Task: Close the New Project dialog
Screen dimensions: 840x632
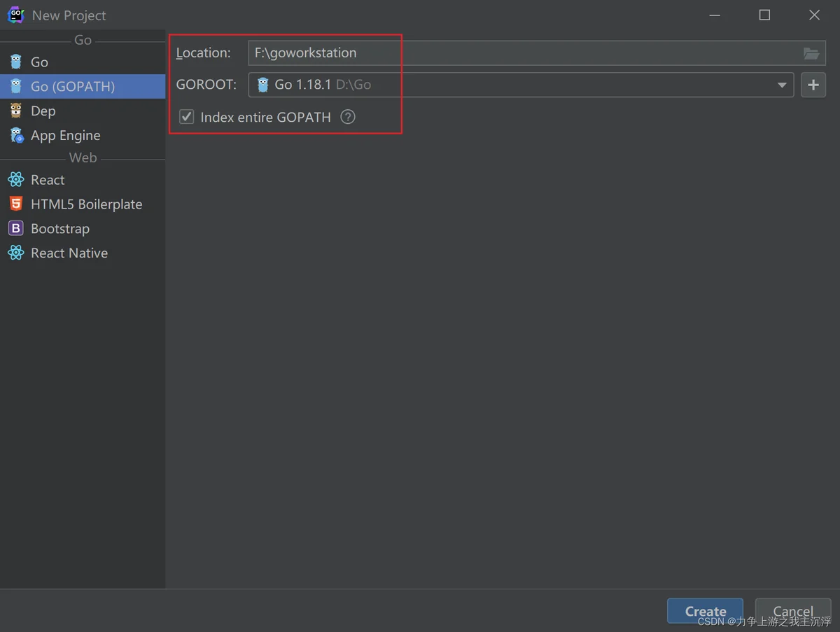Action: coord(814,15)
